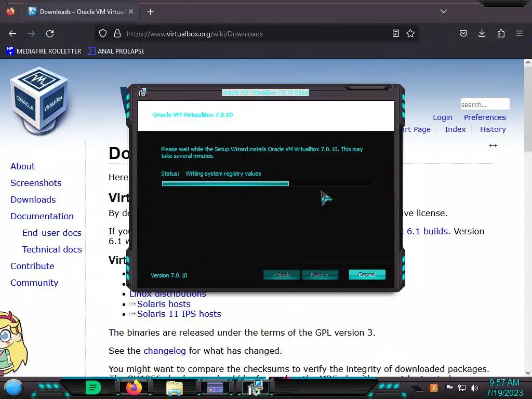Open the Firefox hamburger application menu
Viewport: 532px width, 399px height.
[x=520, y=33]
